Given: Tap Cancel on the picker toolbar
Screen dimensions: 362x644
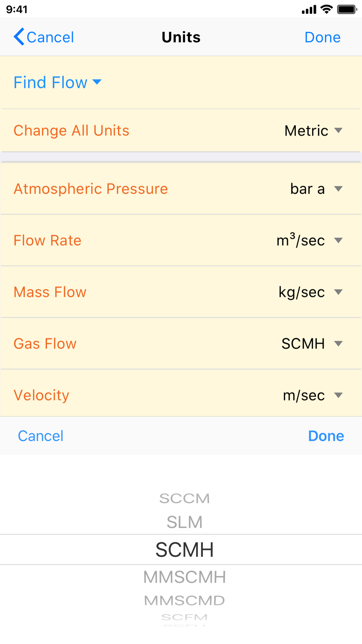Looking at the screenshot, I should [x=41, y=436].
